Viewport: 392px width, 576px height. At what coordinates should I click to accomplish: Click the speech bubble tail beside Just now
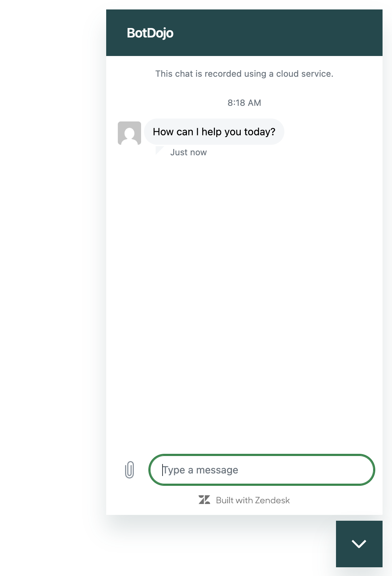(x=159, y=150)
